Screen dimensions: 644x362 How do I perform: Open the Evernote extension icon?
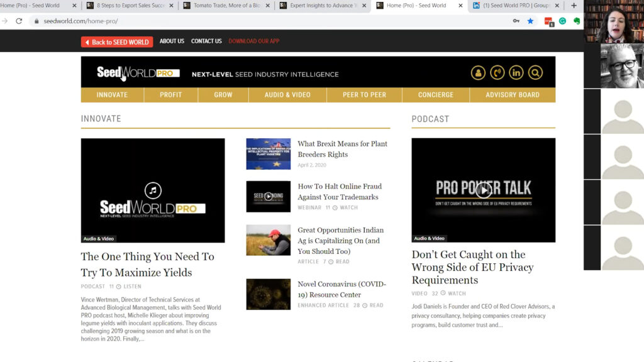click(577, 21)
